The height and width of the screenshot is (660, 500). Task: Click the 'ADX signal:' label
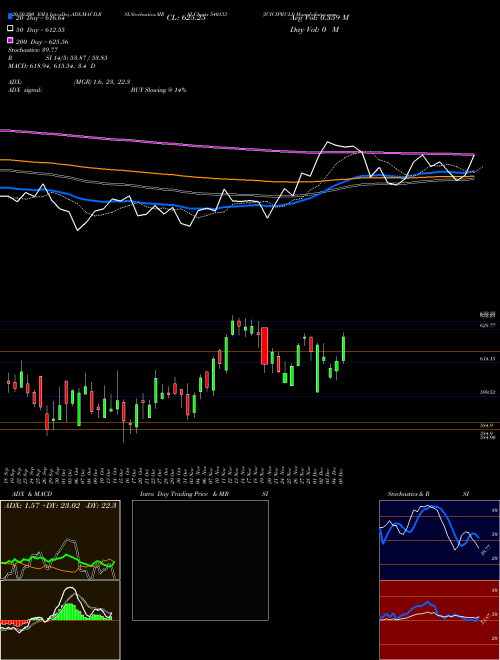tap(25, 90)
